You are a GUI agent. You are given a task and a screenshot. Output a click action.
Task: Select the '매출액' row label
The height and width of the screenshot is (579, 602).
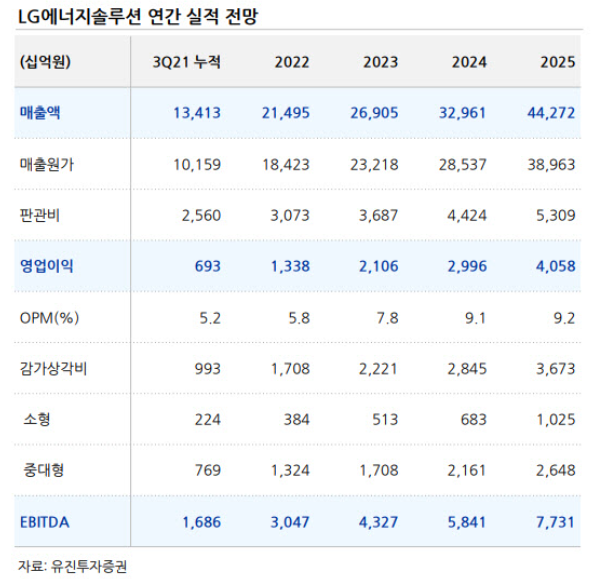point(40,113)
